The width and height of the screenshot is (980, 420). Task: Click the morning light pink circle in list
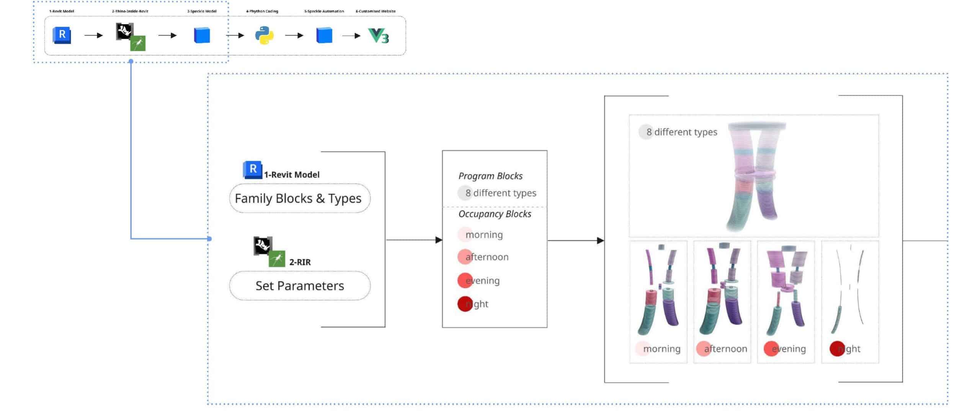[x=465, y=234]
